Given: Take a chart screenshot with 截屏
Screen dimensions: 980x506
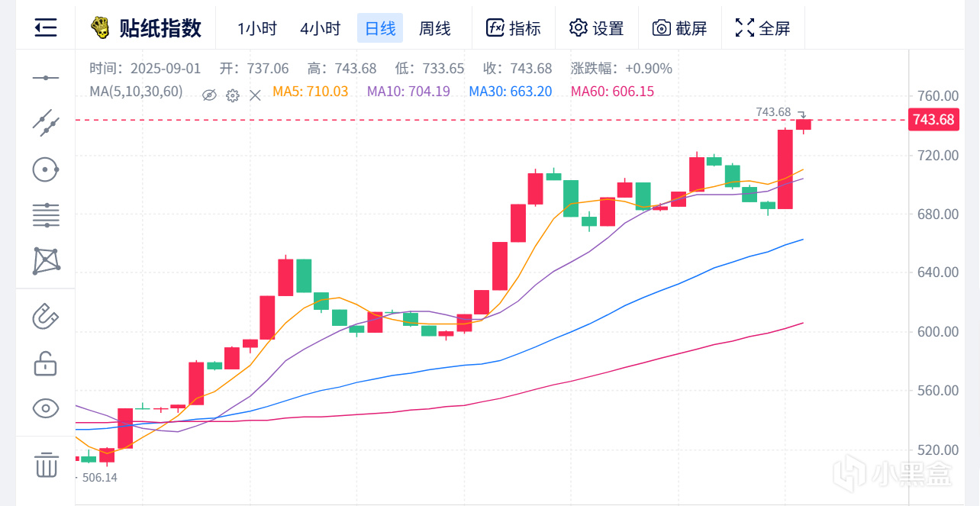Looking at the screenshot, I should click(x=680, y=29).
